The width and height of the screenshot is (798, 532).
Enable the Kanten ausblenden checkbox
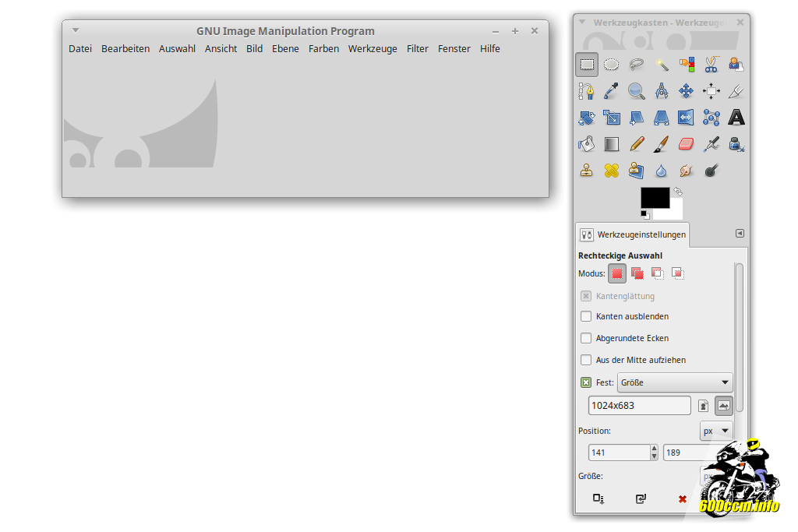pos(586,316)
